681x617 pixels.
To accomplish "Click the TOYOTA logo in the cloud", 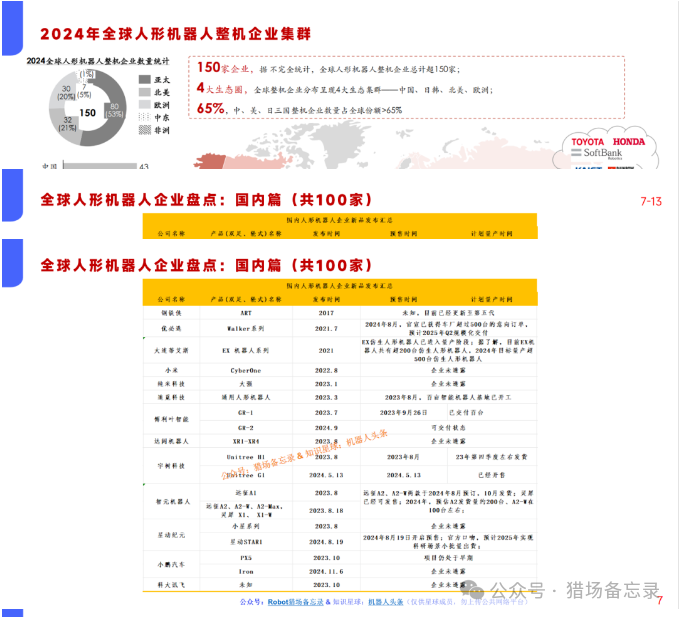I will click(588, 142).
